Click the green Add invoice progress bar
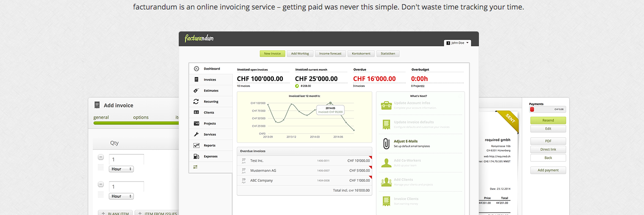Viewport: 644px width, 215px height. pyautogui.click(x=136, y=123)
